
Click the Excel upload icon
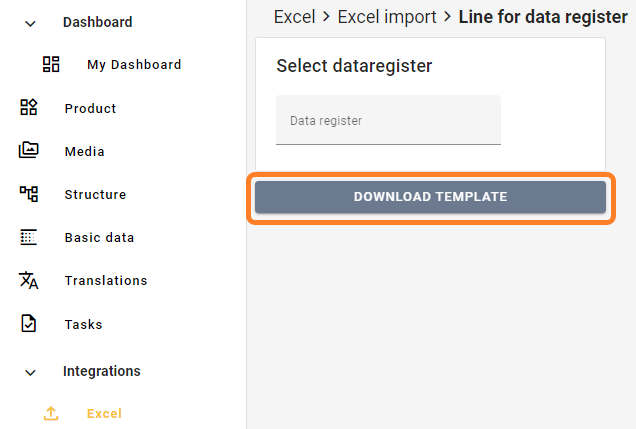coord(51,413)
